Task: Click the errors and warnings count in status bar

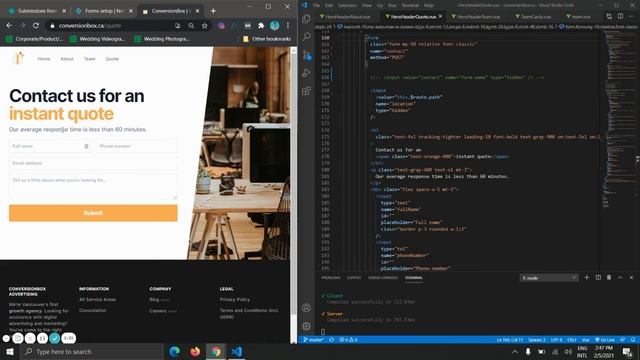Action: 348,340
